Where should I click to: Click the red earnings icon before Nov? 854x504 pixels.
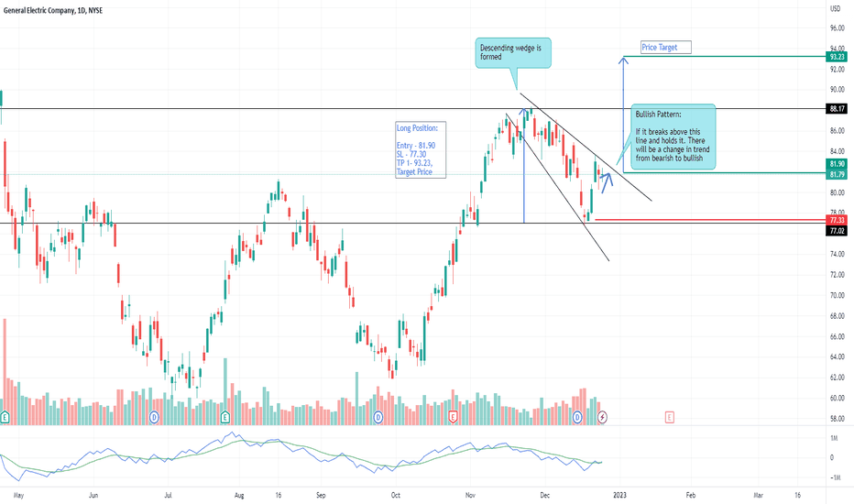click(453, 418)
